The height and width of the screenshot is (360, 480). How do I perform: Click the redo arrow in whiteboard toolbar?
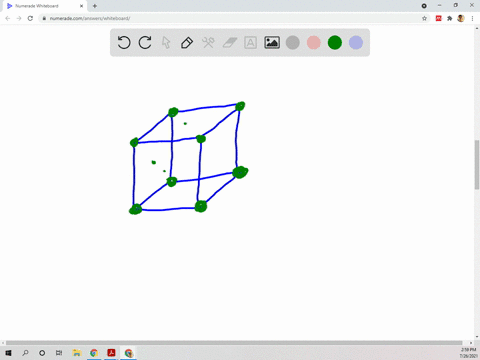coord(145,43)
